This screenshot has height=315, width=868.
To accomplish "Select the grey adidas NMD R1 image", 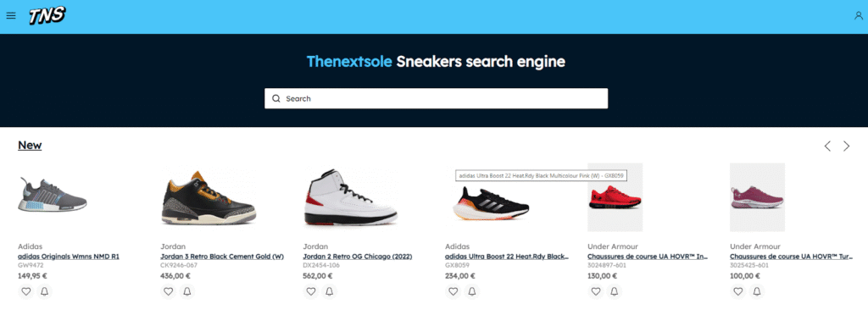I will [x=53, y=195].
